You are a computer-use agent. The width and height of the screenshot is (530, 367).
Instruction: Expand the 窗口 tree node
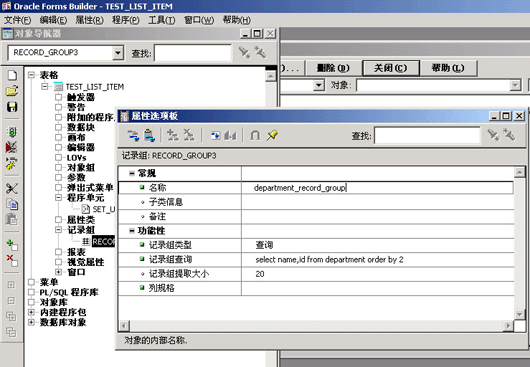tap(58, 272)
